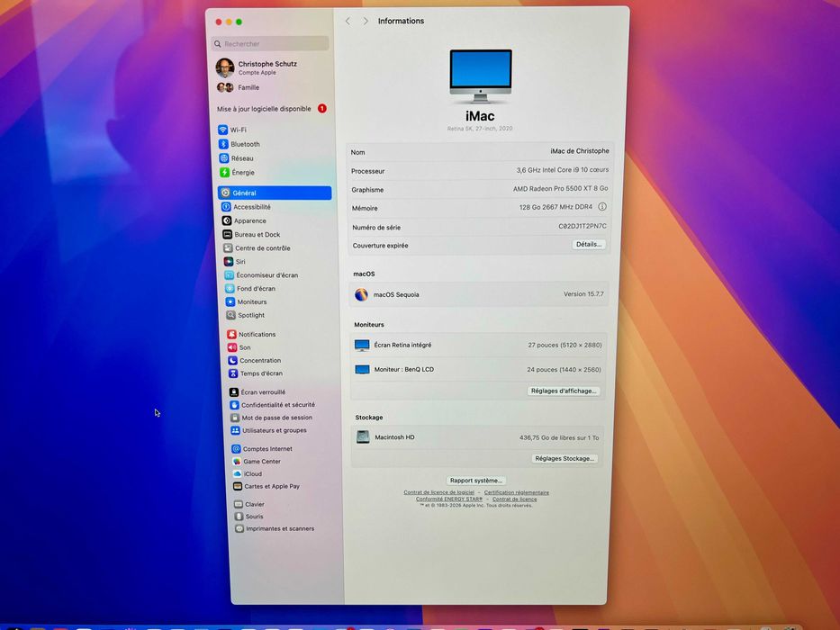The width and height of the screenshot is (840, 630).
Task: Click 'AMD Radeon Pro 5500 XT 8 Go'
Action: (560, 189)
